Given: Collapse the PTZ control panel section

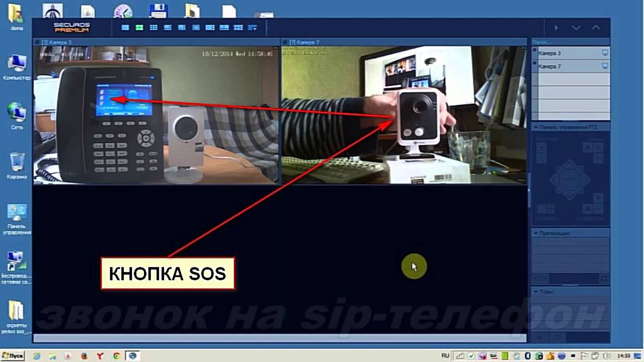Looking at the screenshot, I should [x=536, y=127].
